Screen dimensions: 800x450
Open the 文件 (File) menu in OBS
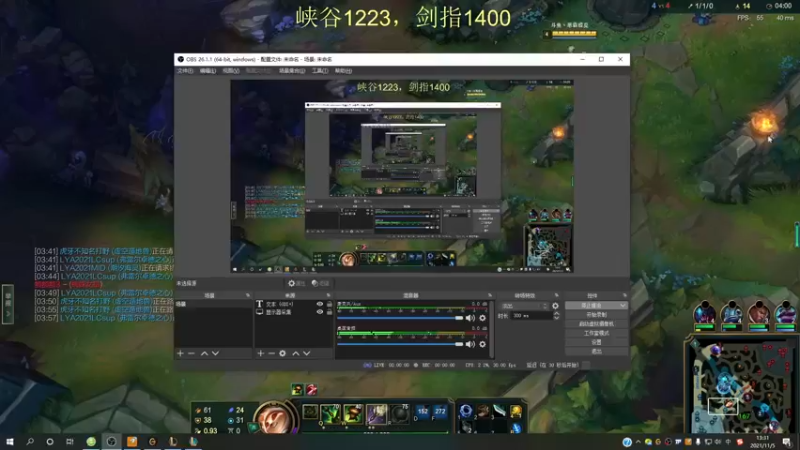(x=185, y=71)
